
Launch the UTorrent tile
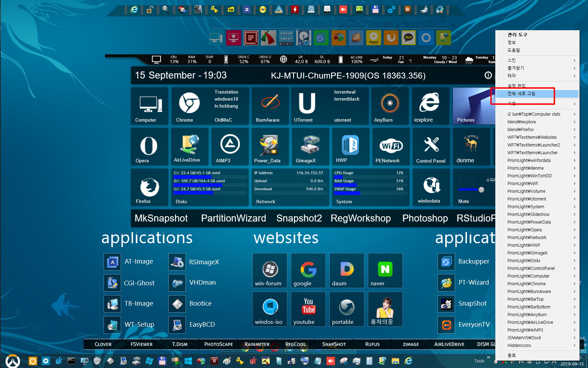pos(307,106)
